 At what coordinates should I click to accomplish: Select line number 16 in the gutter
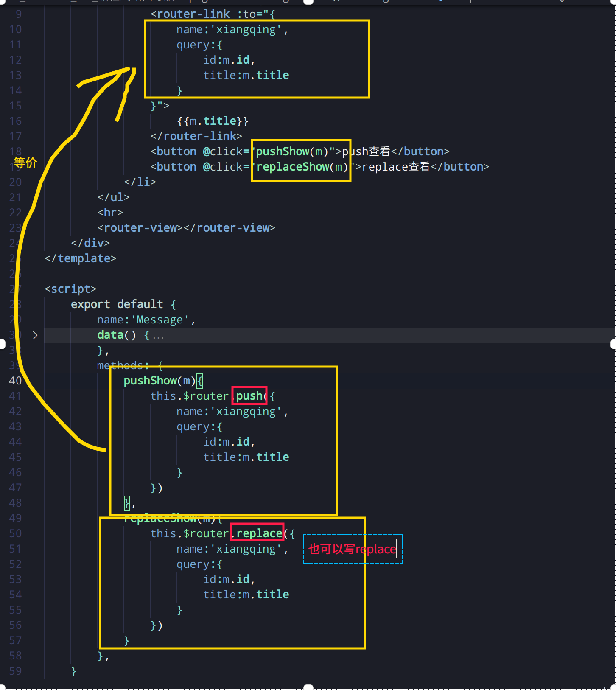click(15, 121)
